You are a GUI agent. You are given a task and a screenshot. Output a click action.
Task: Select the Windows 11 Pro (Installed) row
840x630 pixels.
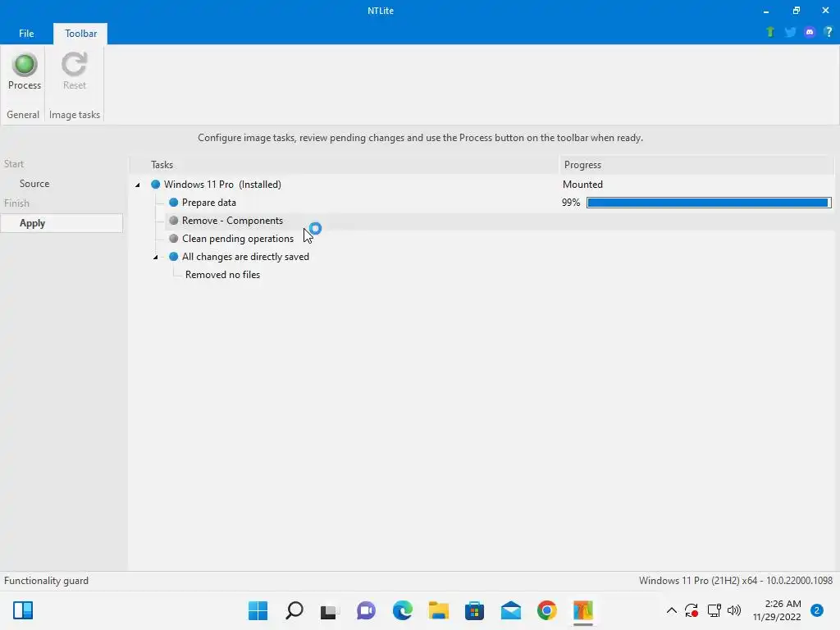[222, 185]
